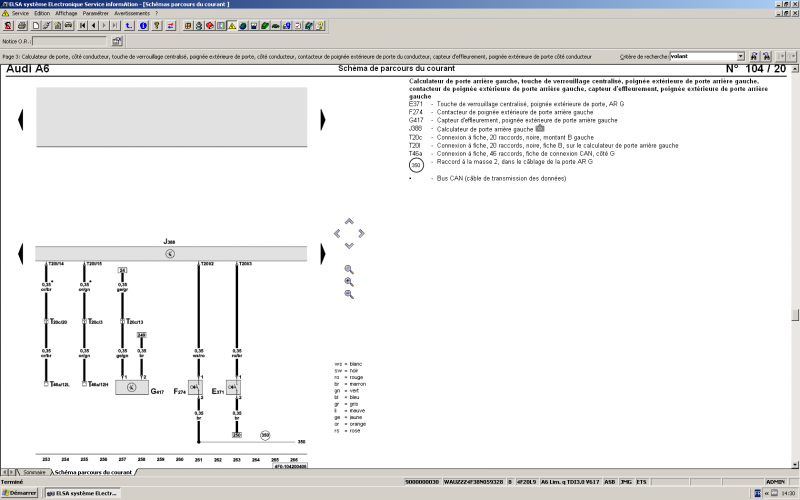This screenshot has height=500, width=800.
Task: Click the red-blue swap arrows icon
Action: pos(170,26)
